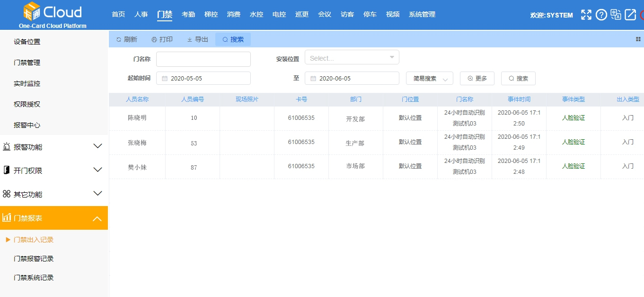Expand the 其它功能 sidebar section

point(54,194)
